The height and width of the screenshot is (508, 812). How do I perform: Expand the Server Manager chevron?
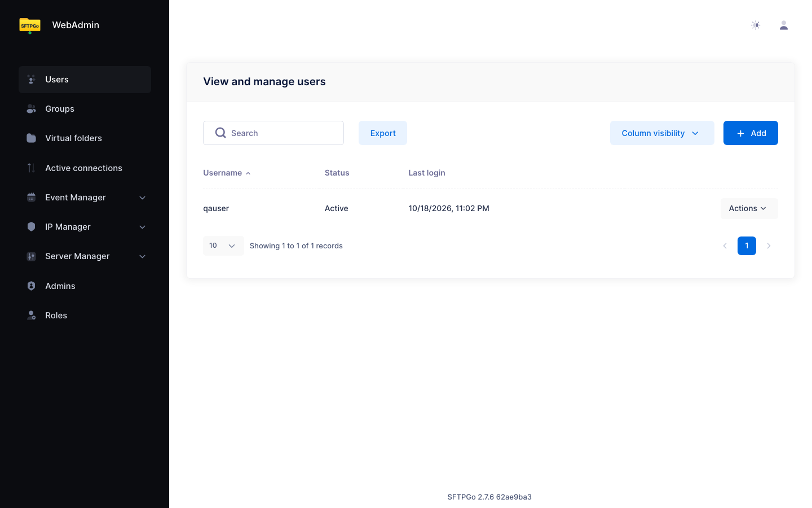click(x=143, y=256)
